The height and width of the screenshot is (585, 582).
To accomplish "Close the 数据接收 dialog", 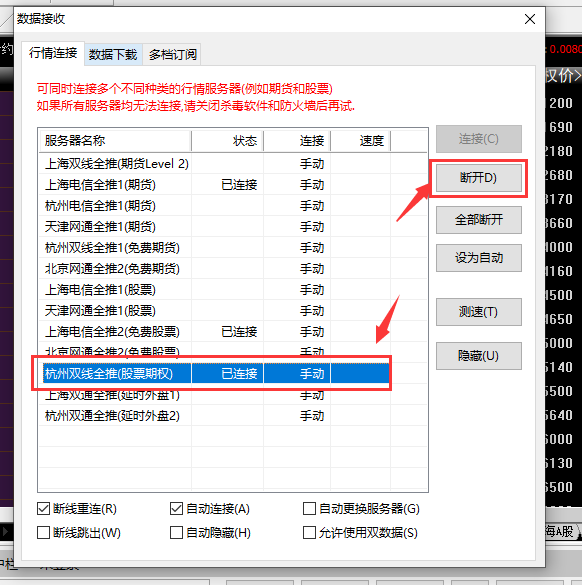I will (x=530, y=19).
